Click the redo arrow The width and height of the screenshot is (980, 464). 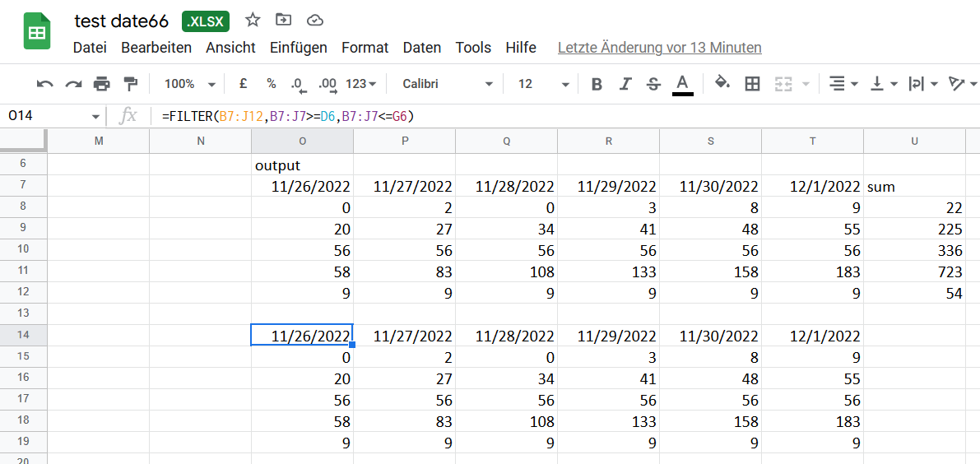click(74, 84)
